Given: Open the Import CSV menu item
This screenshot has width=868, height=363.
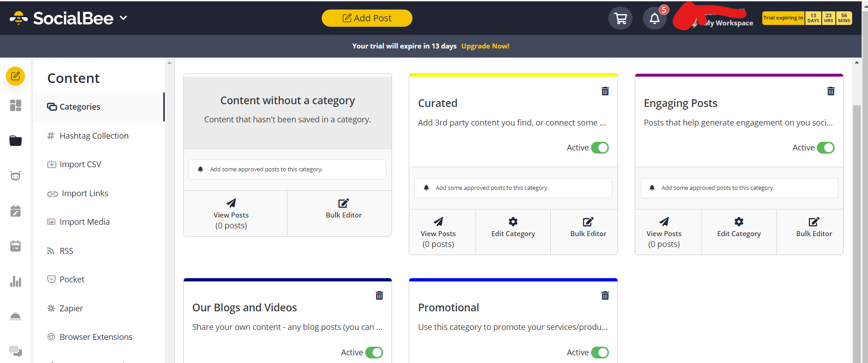Looking at the screenshot, I should pyautogui.click(x=80, y=165).
